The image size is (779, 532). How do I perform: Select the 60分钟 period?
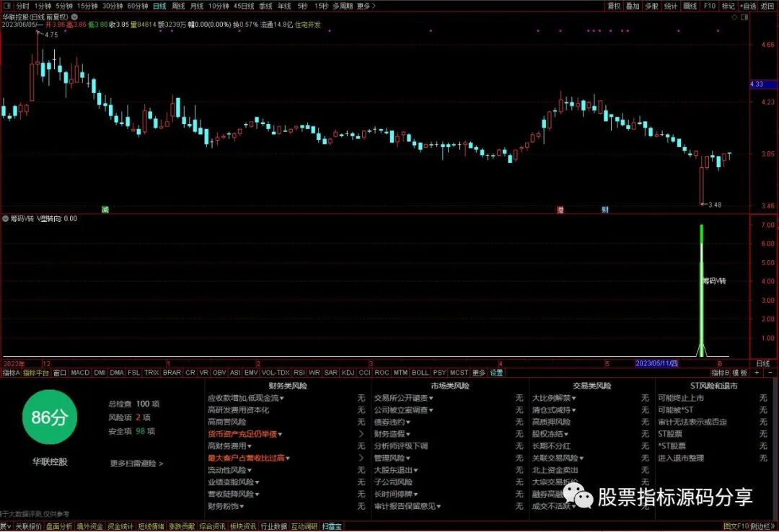(138, 6)
